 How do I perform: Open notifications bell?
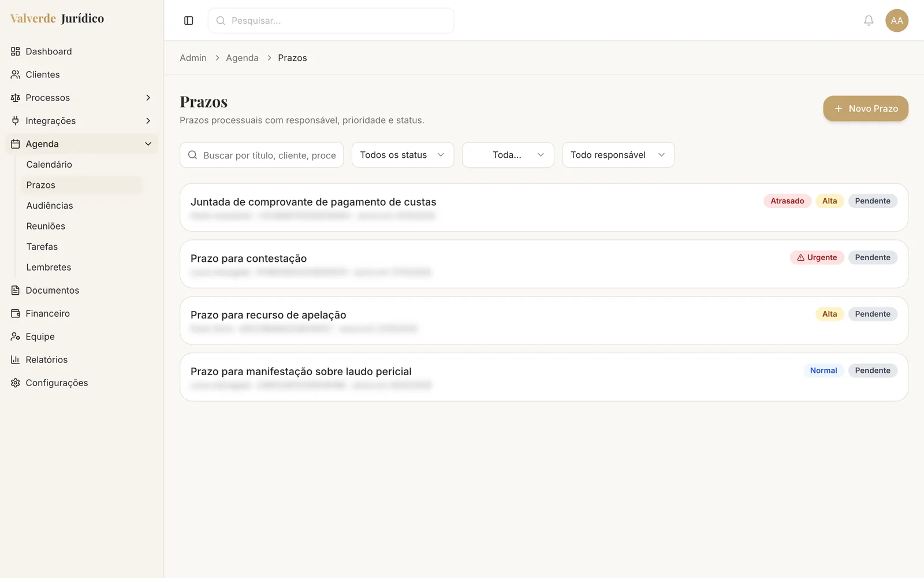(869, 21)
